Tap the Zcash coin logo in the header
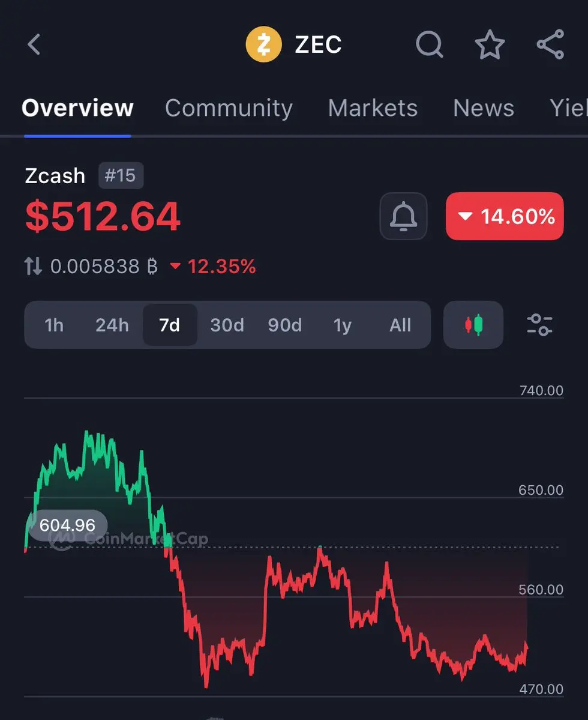 point(264,44)
